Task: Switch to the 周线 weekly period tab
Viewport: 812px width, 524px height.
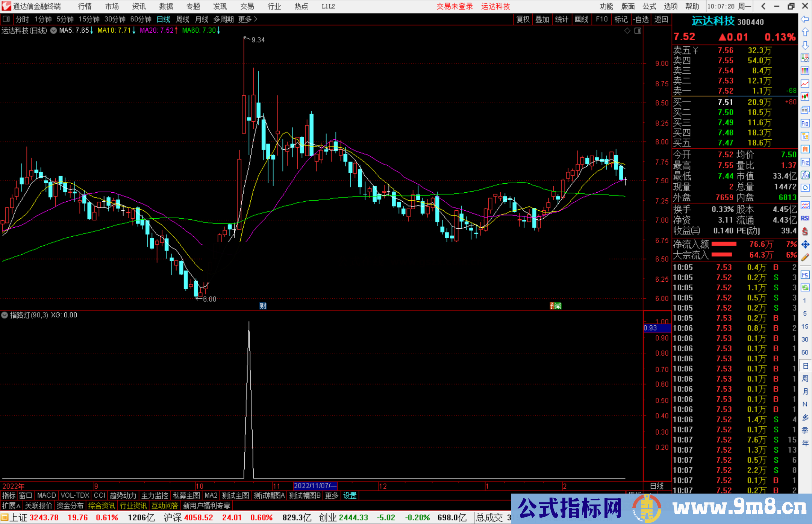Action: [183, 19]
